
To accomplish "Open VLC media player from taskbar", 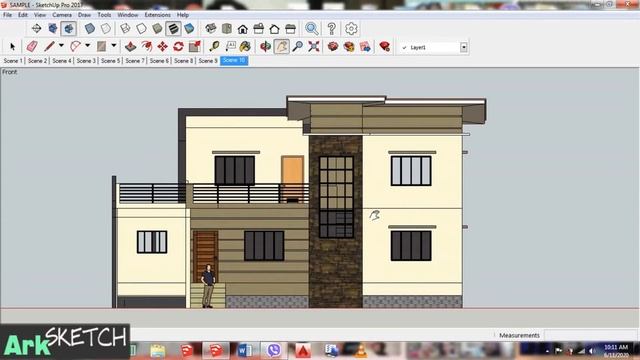I will point(361,350).
